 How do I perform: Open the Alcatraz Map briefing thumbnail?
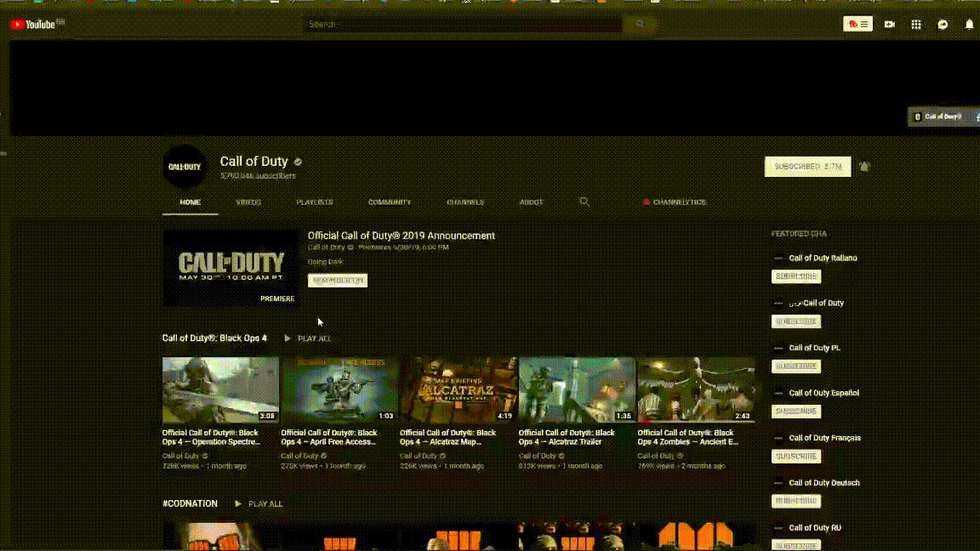pyautogui.click(x=459, y=389)
